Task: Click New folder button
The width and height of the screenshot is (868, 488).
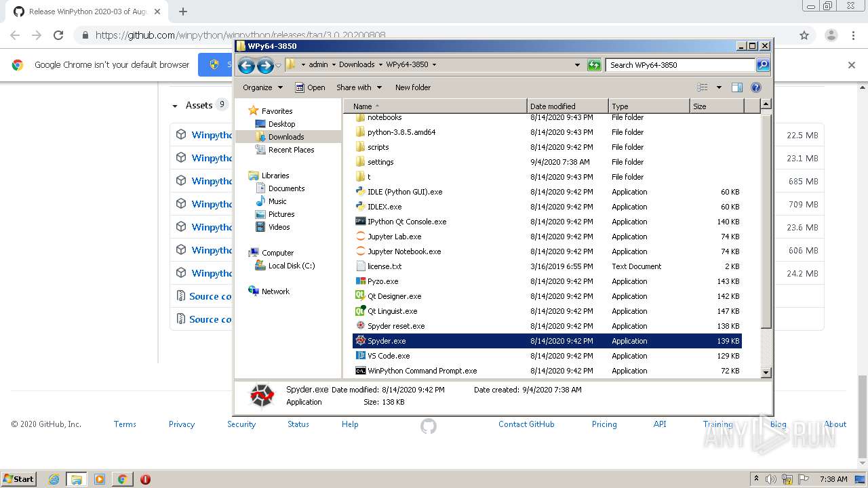Action: click(413, 87)
